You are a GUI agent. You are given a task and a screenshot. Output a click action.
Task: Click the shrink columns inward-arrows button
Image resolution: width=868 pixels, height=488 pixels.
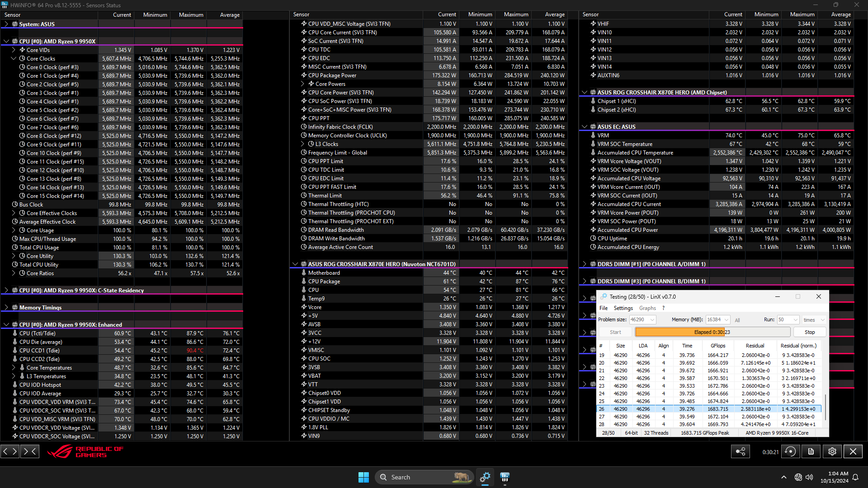(x=30, y=451)
